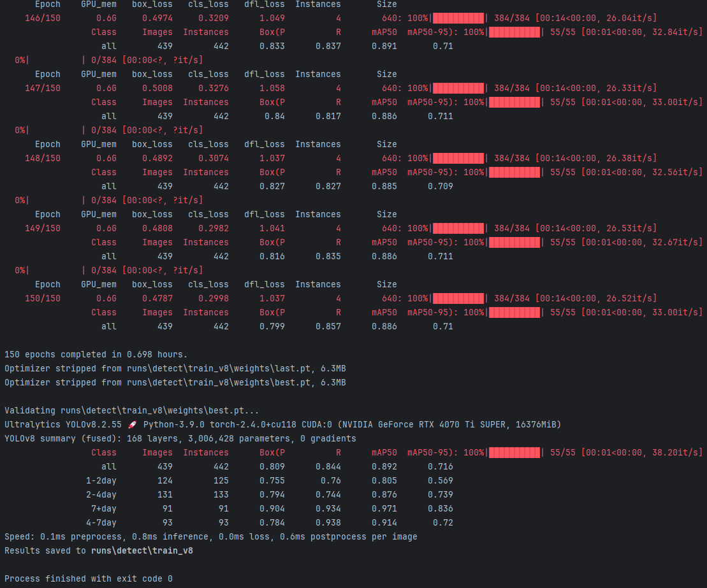Click the best.pt optimizer stripped line
Image resolution: width=707 pixels, height=588 pixels.
point(175,382)
